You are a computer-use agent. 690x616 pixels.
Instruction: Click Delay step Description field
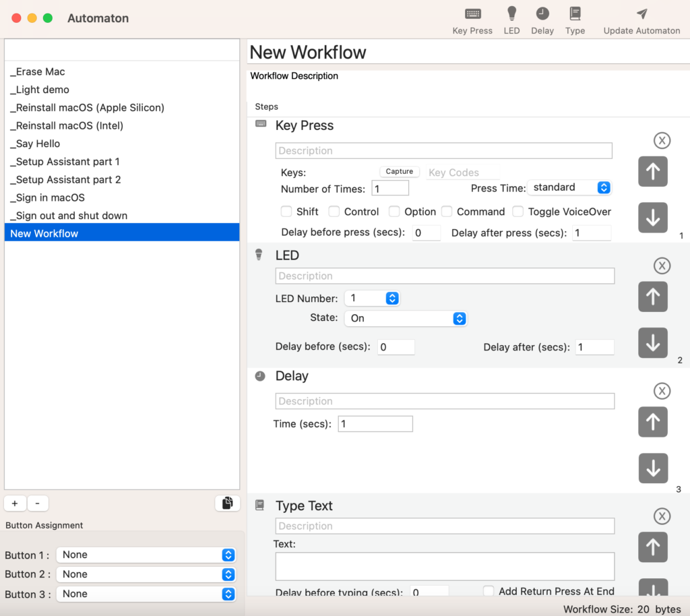point(445,401)
